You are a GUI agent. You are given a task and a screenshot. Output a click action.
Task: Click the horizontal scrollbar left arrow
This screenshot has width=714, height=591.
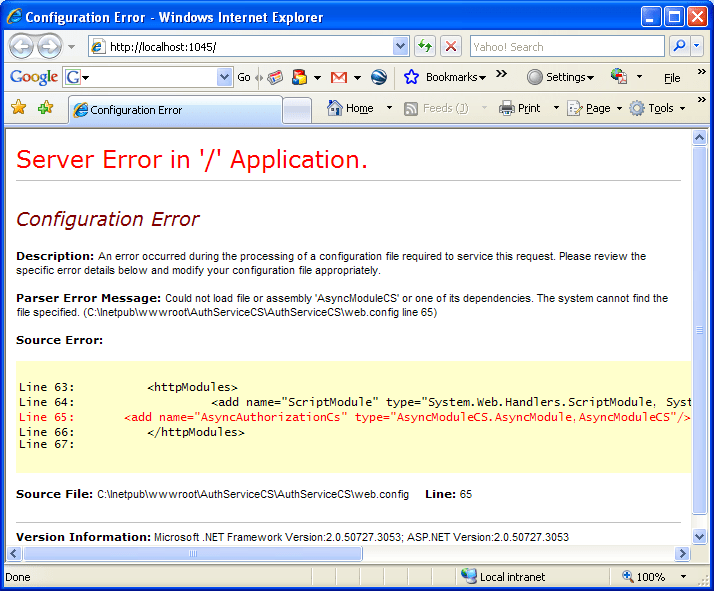[13, 553]
